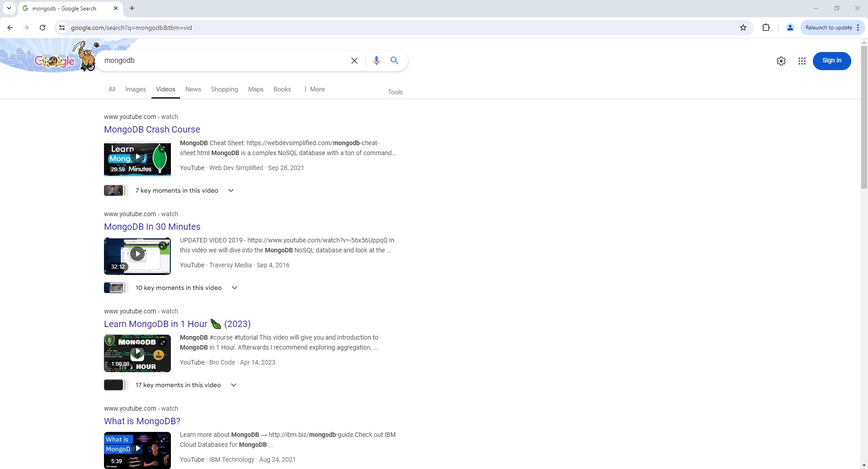Switch to the News search tab

(x=193, y=89)
